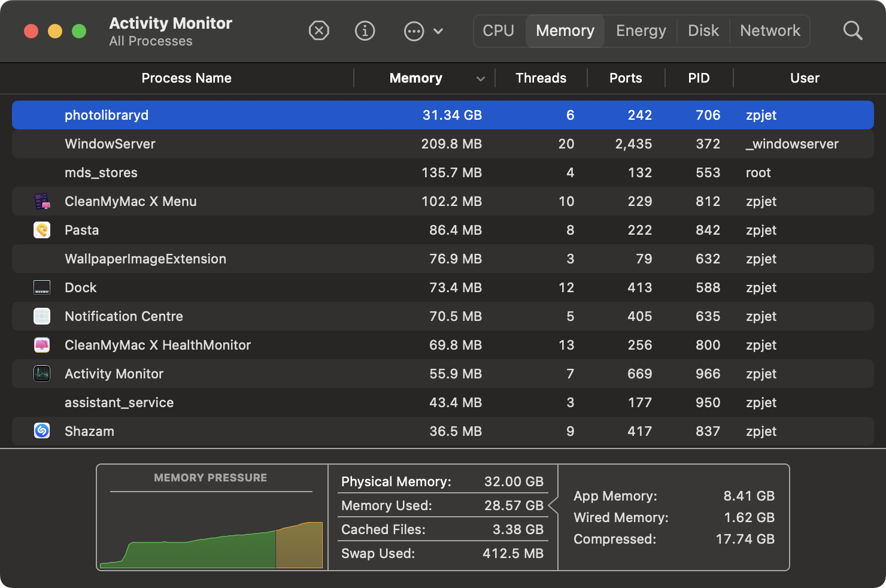Click the Dock process icon
Image resolution: width=886 pixels, height=588 pixels.
point(42,287)
